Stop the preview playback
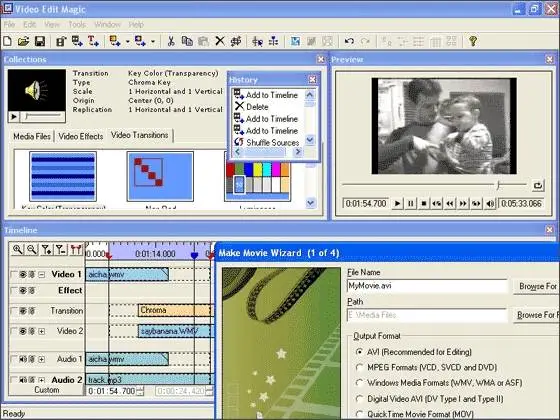The image size is (560, 420). (x=424, y=204)
